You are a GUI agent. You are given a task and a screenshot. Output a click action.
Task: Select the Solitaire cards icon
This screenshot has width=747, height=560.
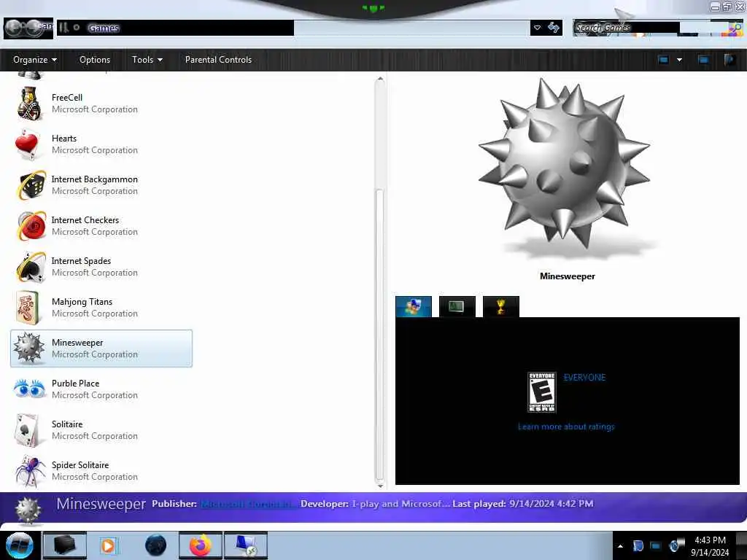(28, 430)
